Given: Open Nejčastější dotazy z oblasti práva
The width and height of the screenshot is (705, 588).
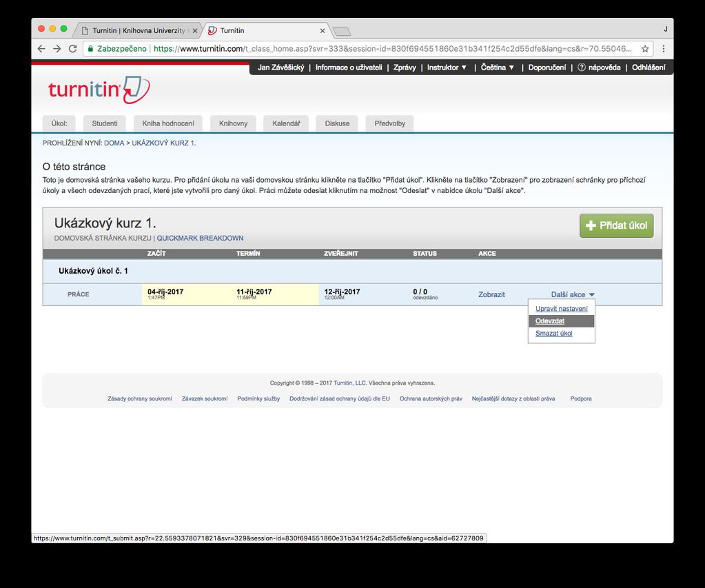Looking at the screenshot, I should [x=513, y=398].
